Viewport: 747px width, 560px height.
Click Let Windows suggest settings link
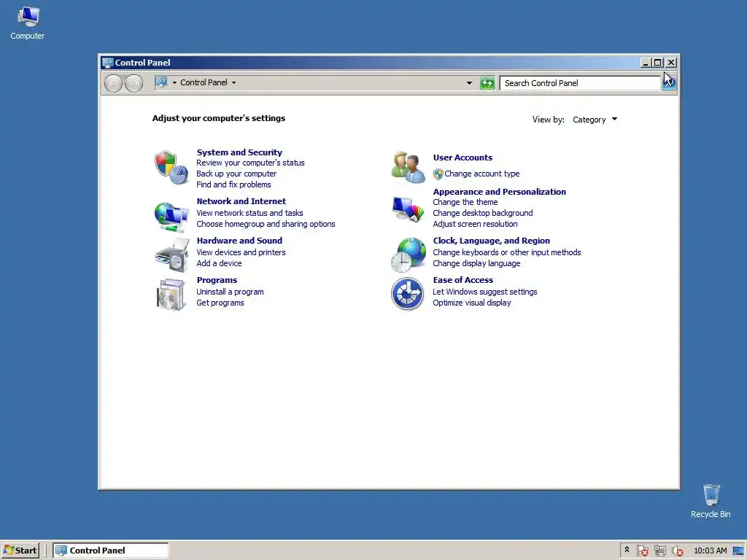click(485, 292)
